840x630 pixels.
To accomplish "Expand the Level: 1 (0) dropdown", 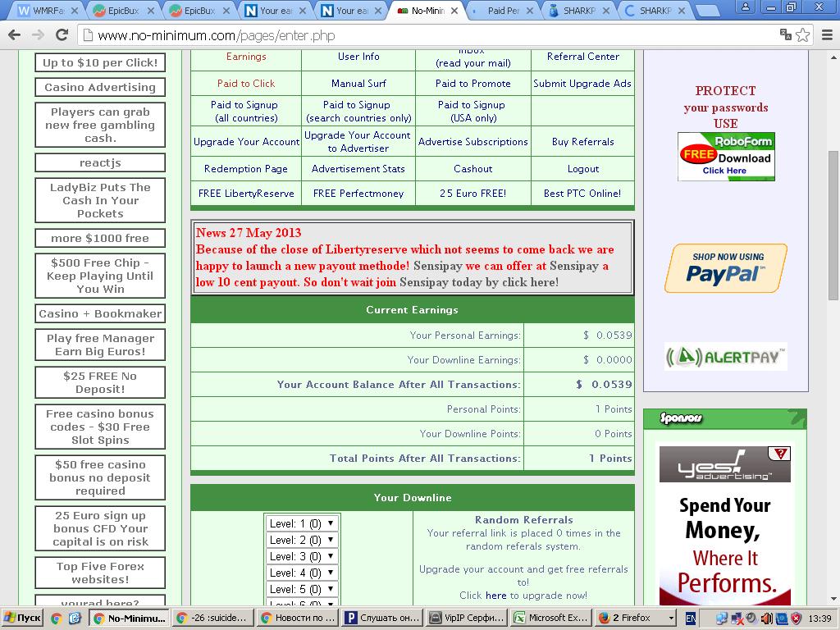I will pos(303,523).
